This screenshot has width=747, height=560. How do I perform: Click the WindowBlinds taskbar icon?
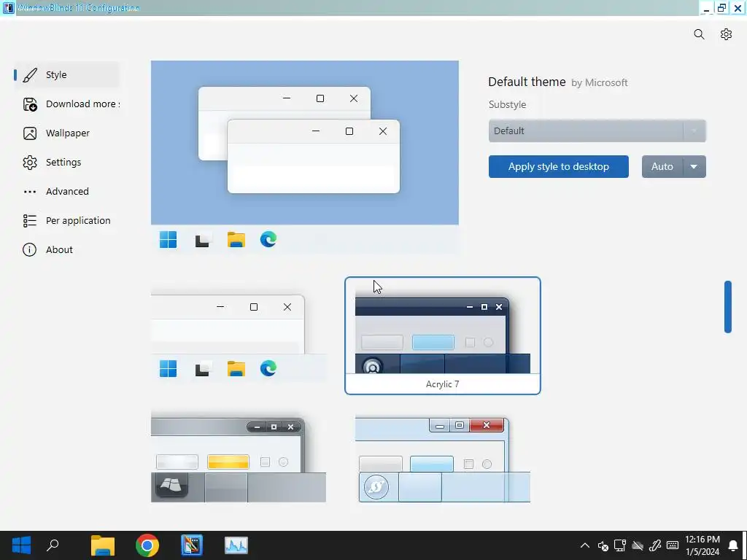coord(192,545)
